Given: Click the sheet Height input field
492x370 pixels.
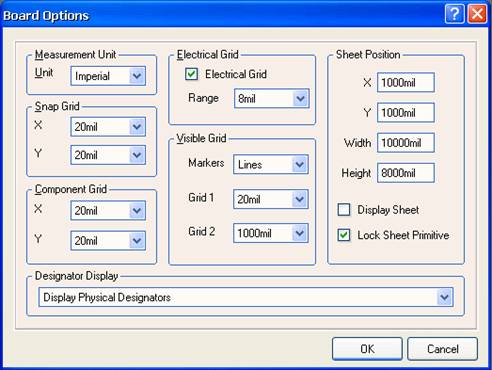Looking at the screenshot, I should tap(406, 173).
